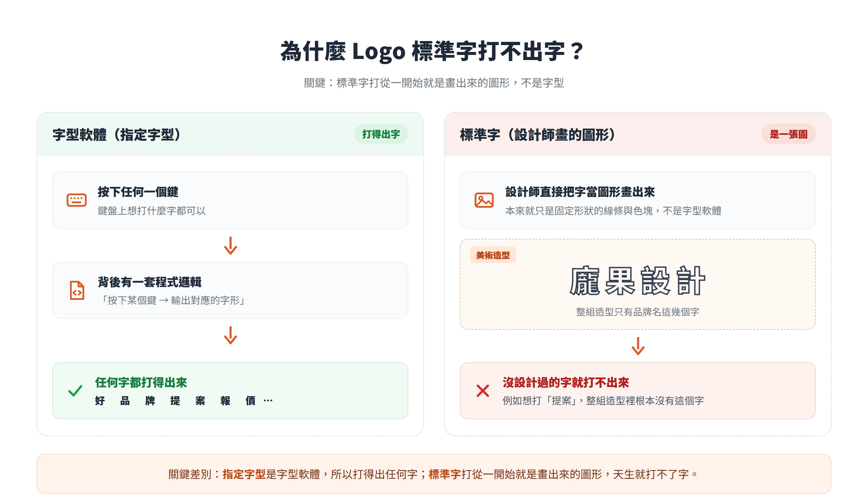Click the spaced sample character 案 in green box
This screenshot has height=502, width=868.
200,400
